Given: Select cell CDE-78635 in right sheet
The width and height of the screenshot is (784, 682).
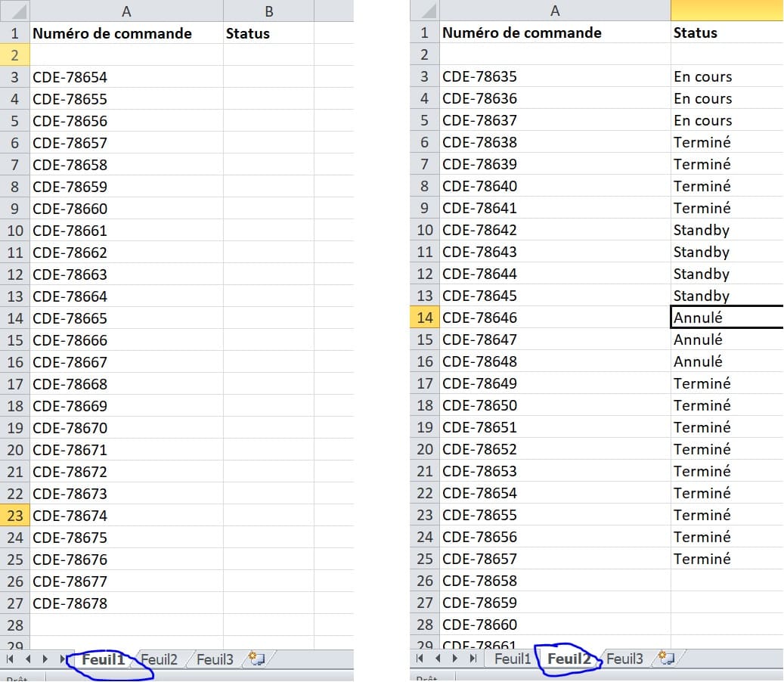Looking at the screenshot, I should (555, 76).
